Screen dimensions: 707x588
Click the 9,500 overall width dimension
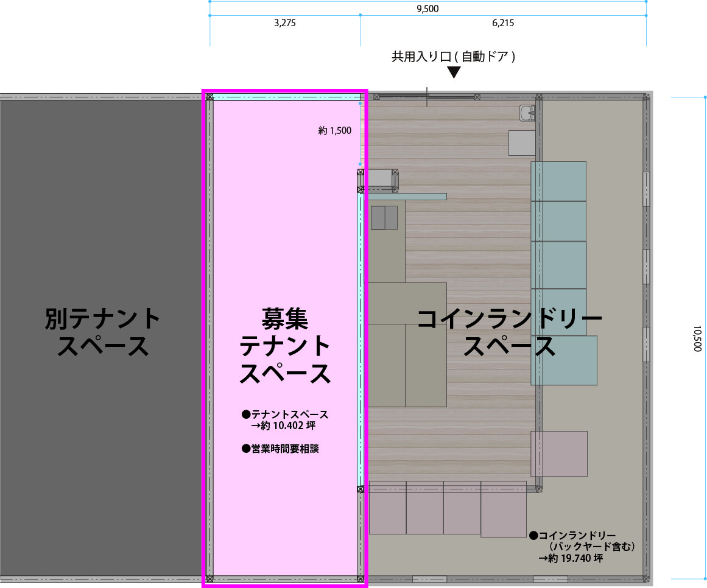(x=427, y=9)
